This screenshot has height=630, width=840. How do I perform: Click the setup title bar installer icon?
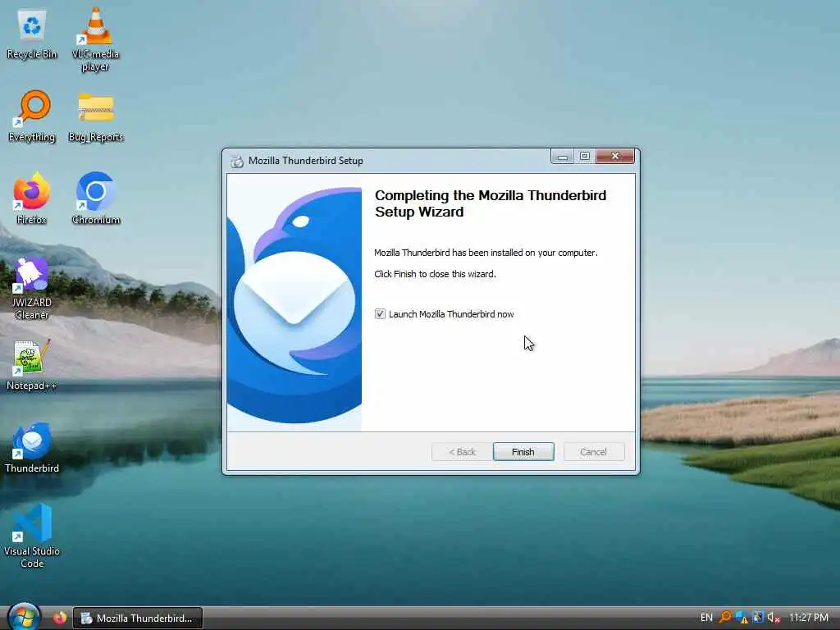(237, 161)
